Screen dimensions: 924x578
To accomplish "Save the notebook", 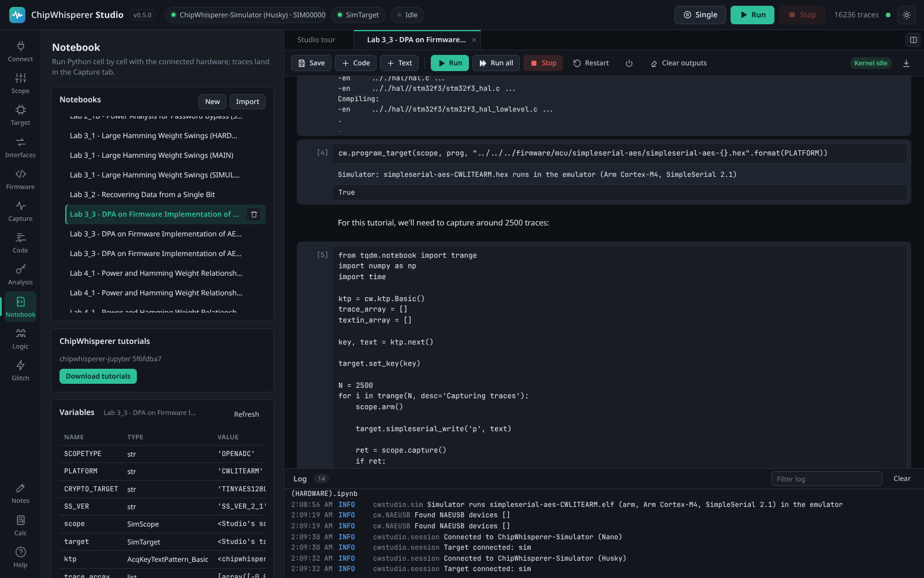I will (x=311, y=63).
